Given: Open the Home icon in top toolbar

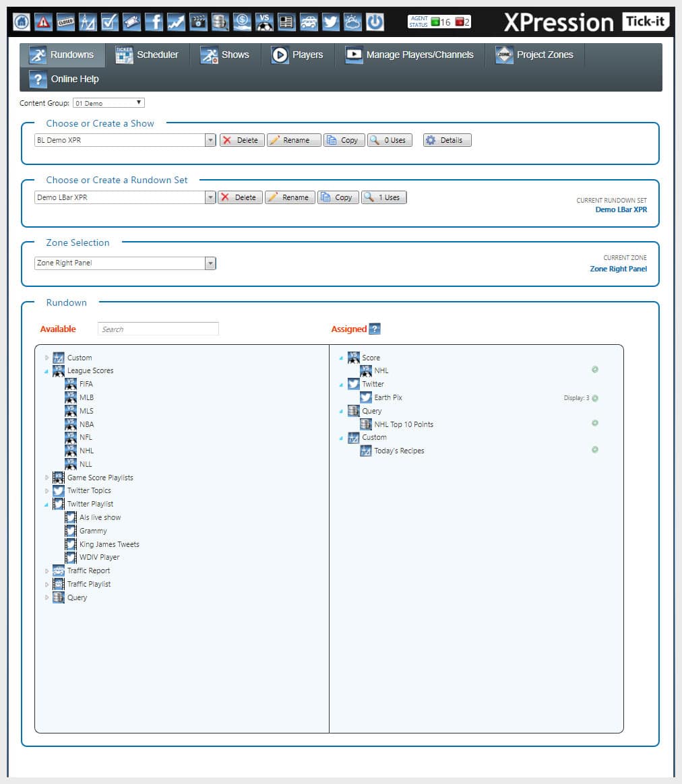Looking at the screenshot, I should (22, 22).
